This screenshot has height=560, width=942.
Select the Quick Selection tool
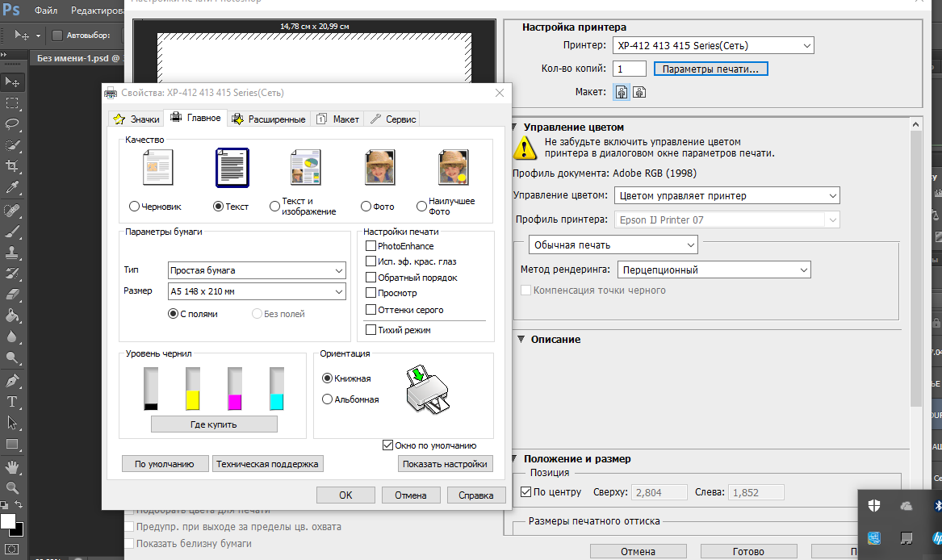tap(12, 145)
